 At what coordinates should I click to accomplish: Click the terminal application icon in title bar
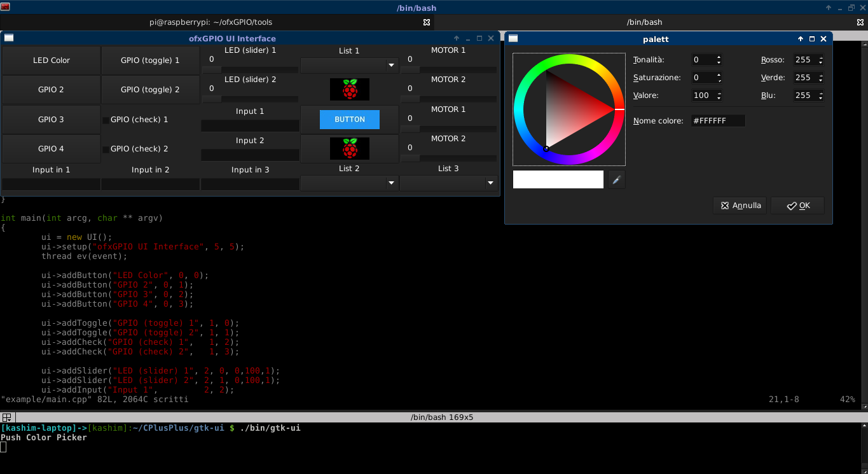[x=5, y=7]
